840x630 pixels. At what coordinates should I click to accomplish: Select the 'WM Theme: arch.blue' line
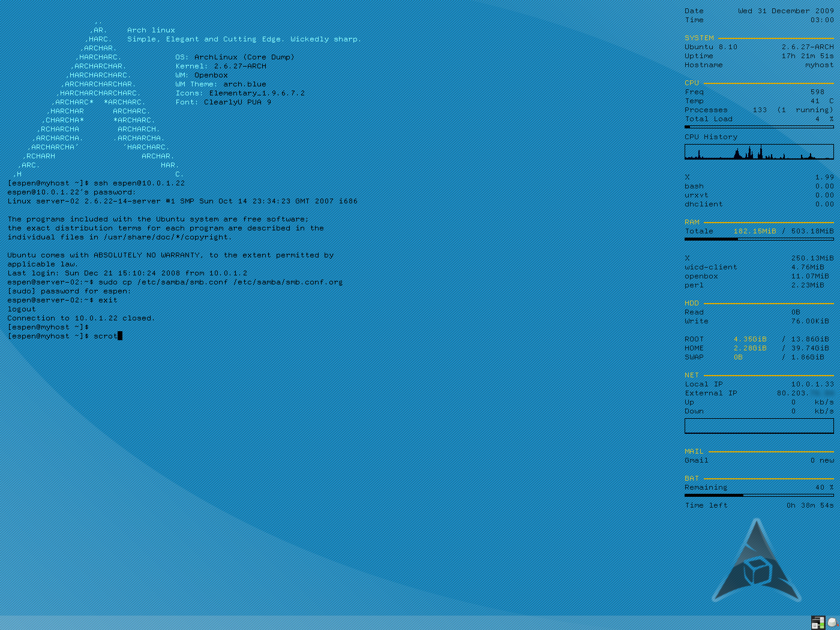tap(221, 84)
